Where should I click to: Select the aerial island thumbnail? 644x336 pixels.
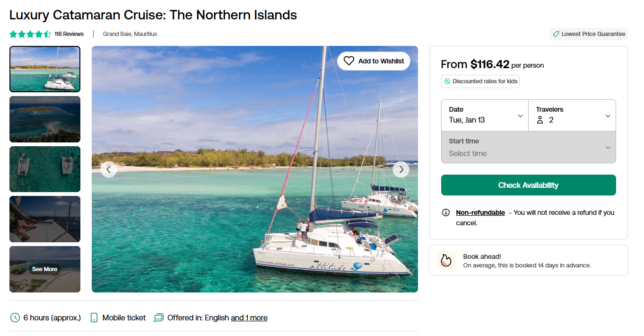click(45, 119)
